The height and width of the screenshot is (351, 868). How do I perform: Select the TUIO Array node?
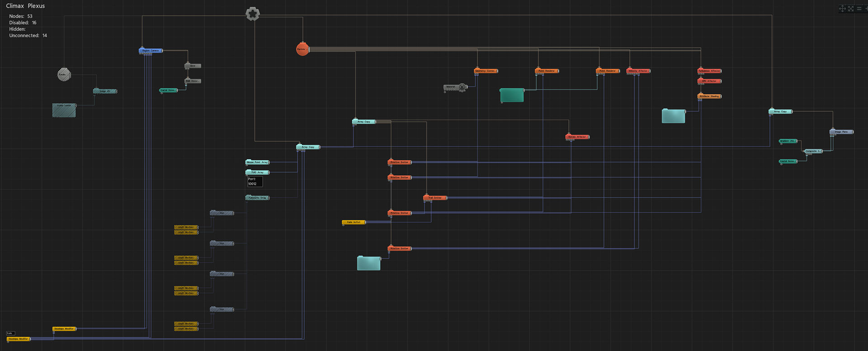(x=257, y=173)
